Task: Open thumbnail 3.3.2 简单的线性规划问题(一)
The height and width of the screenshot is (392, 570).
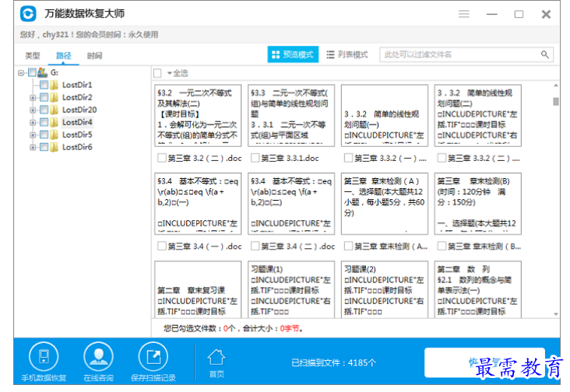Action: pos(384,115)
